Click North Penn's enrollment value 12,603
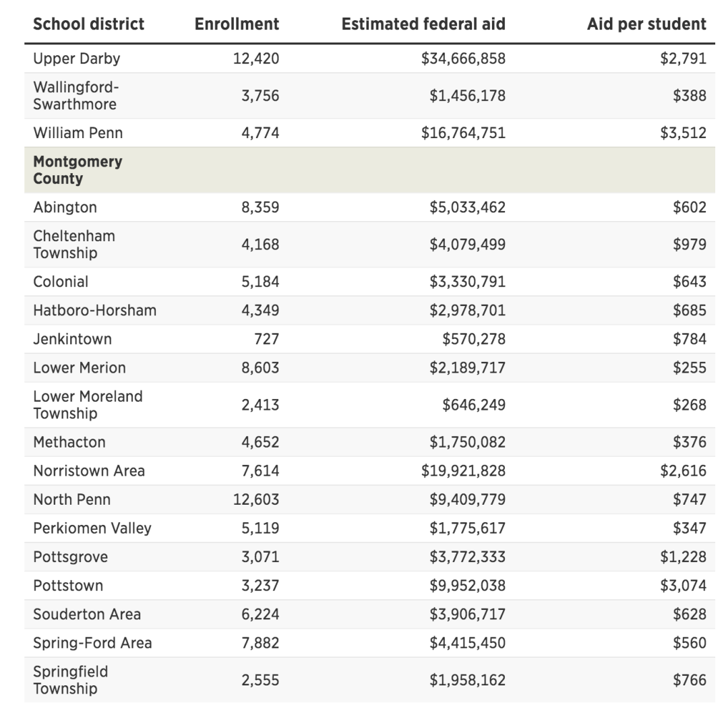Screen dimensions: 728x713 coord(256,499)
